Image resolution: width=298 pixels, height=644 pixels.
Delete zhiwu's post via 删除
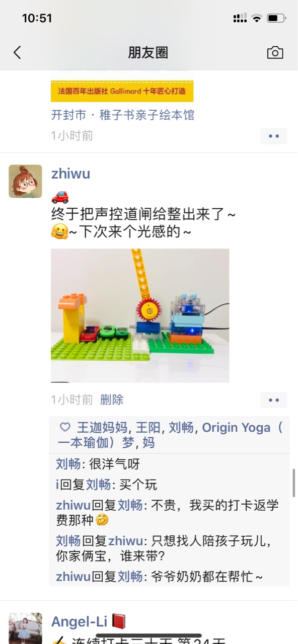112,400
